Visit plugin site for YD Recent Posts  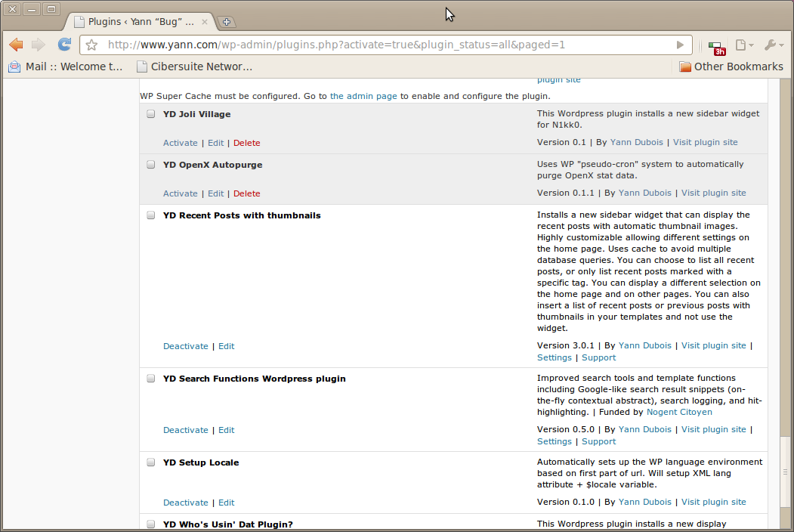(x=713, y=345)
